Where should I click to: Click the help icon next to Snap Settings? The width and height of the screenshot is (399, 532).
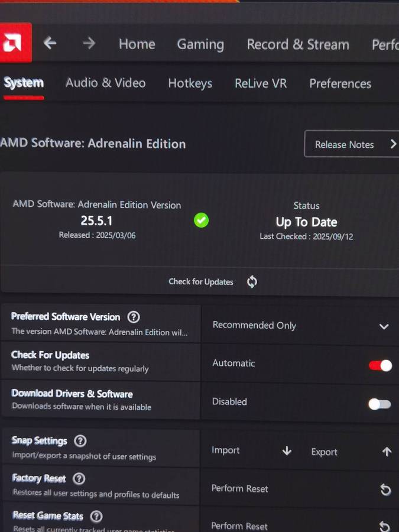(80, 441)
